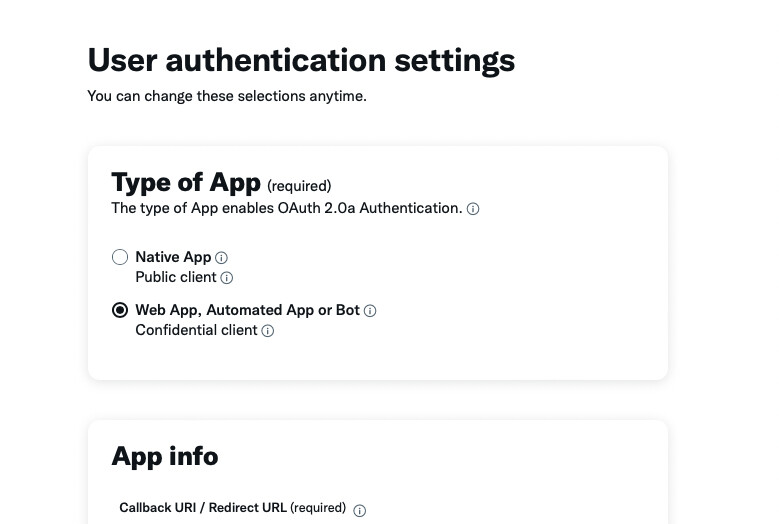Click info icon next to OAuth 2.0a Authentication
Viewport: 779px width, 524px height.
click(473, 209)
